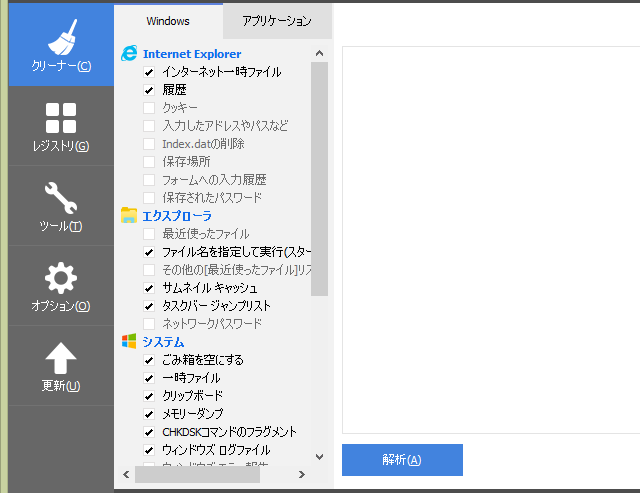The height and width of the screenshot is (493, 640).
Task: Click the horizontal scrollbar thumb
Action: 198,474
